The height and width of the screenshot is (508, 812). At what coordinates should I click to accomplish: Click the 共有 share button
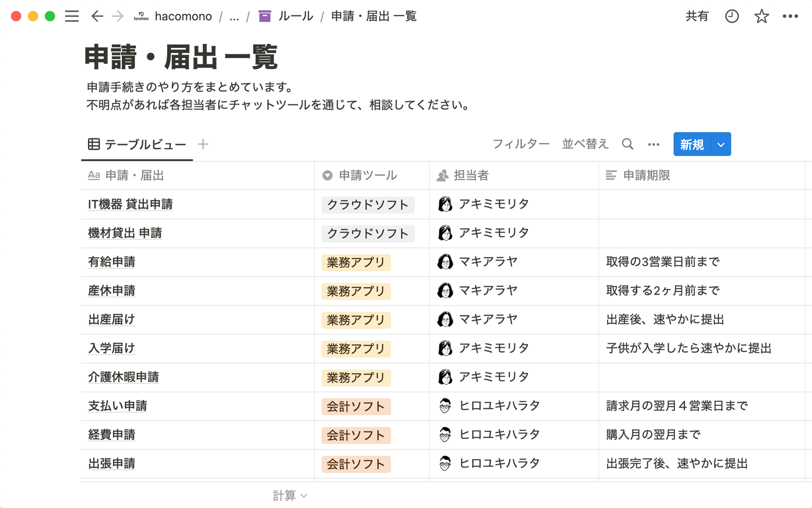coord(697,17)
